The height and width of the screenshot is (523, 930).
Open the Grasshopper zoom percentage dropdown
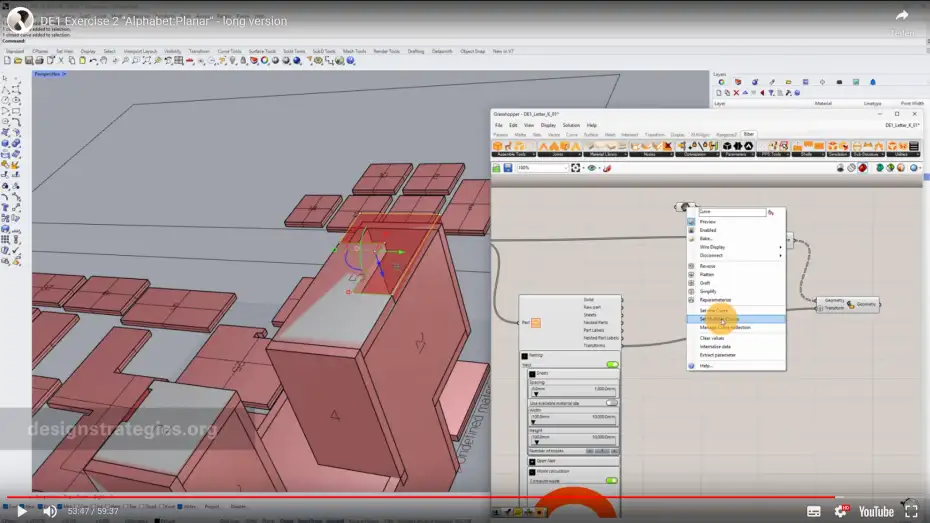pyautogui.click(x=542, y=168)
